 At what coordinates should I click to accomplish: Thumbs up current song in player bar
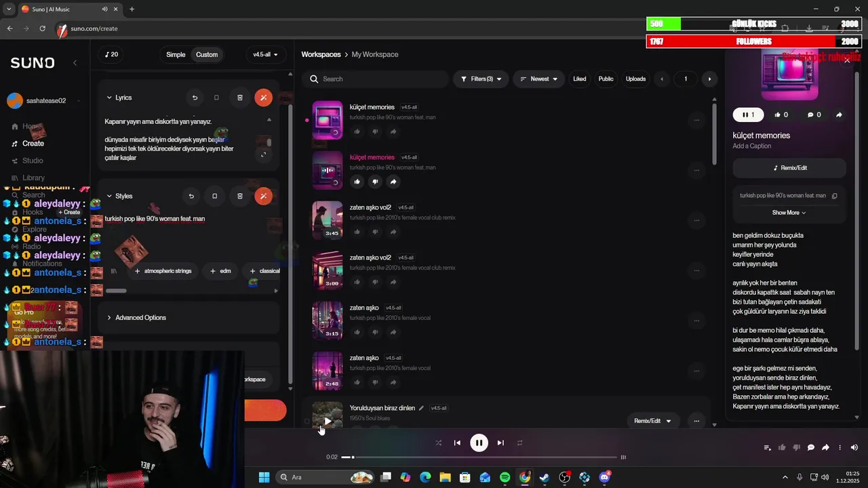point(782,447)
